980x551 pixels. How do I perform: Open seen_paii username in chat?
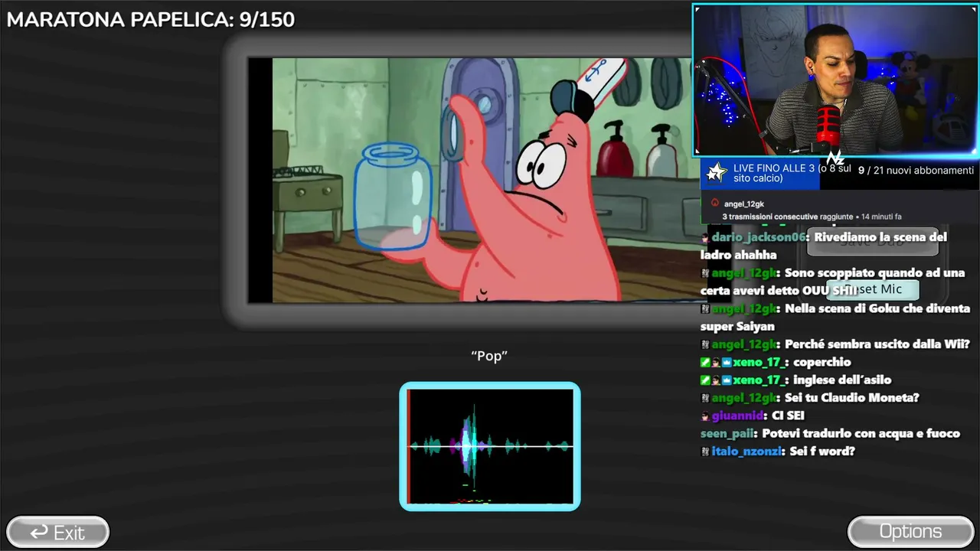pyautogui.click(x=727, y=433)
